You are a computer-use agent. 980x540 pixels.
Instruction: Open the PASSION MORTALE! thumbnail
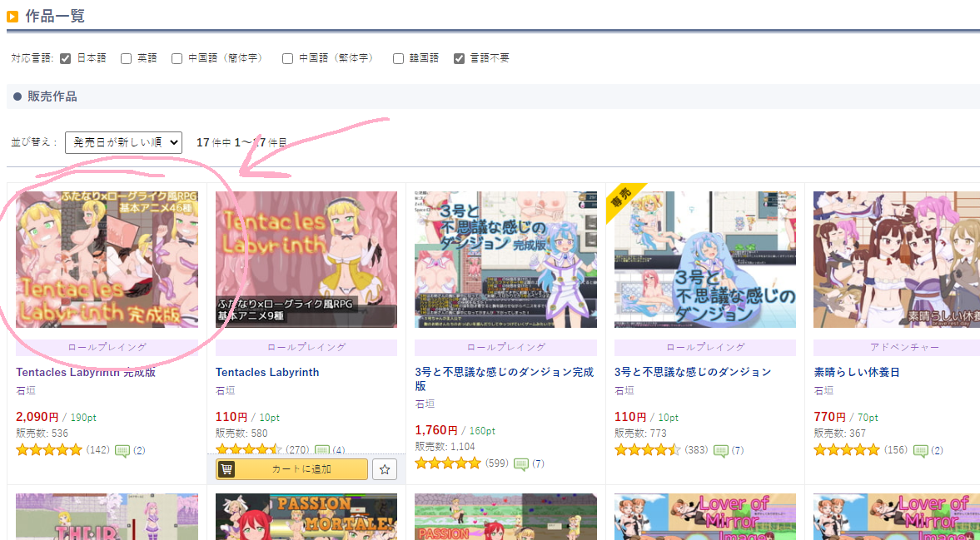pos(306,517)
